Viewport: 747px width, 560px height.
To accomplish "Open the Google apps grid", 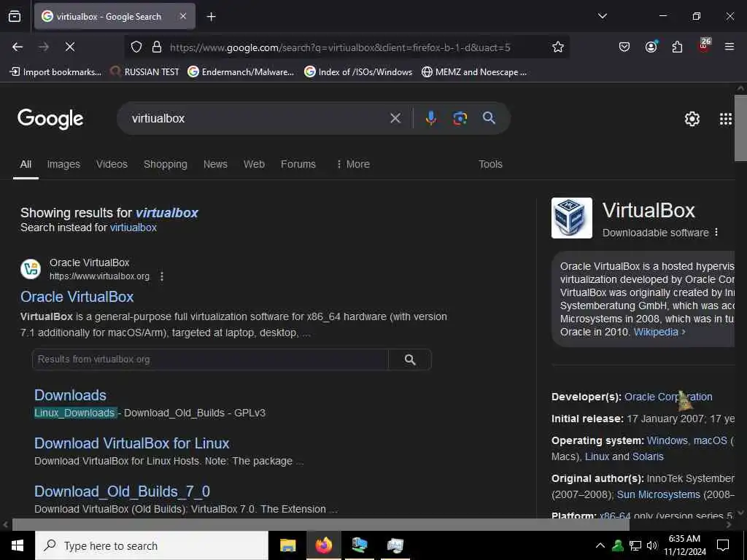I will click(x=725, y=119).
